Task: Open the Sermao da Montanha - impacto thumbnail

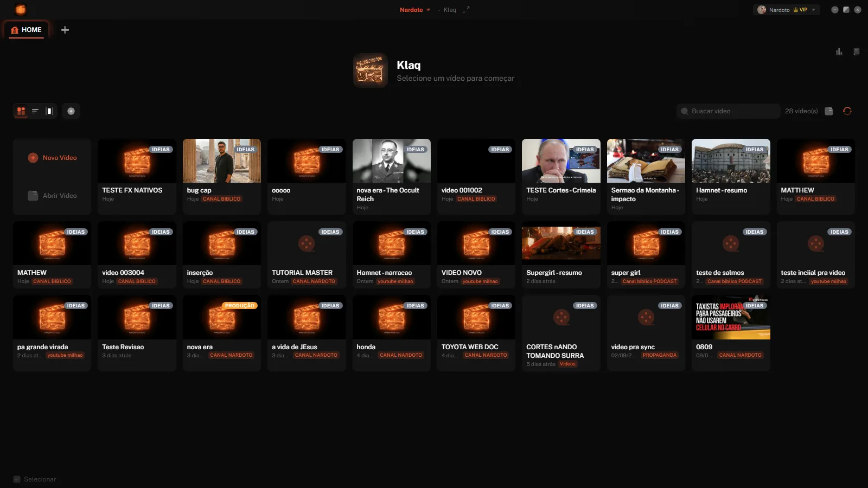Action: tap(646, 160)
